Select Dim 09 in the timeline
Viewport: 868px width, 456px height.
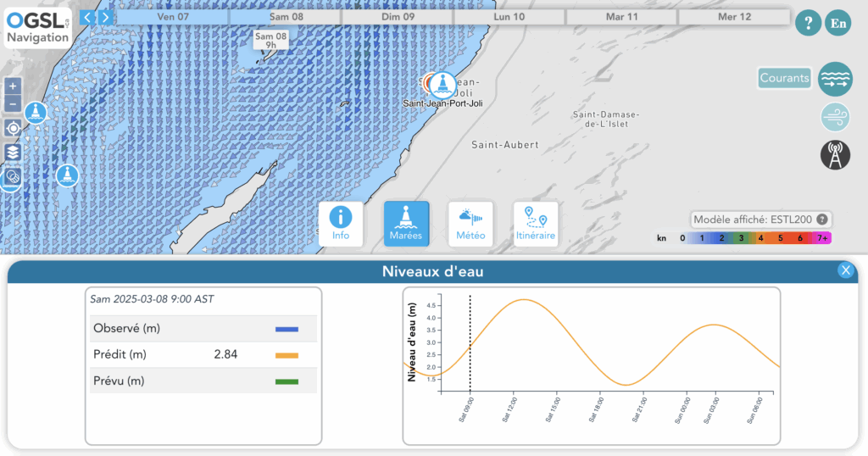pyautogui.click(x=398, y=17)
